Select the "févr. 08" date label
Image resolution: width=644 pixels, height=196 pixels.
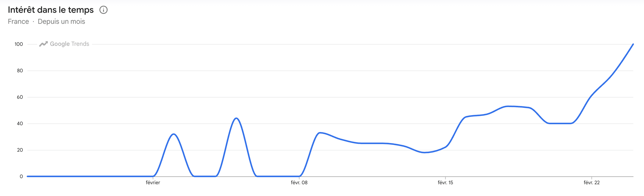[299, 183]
